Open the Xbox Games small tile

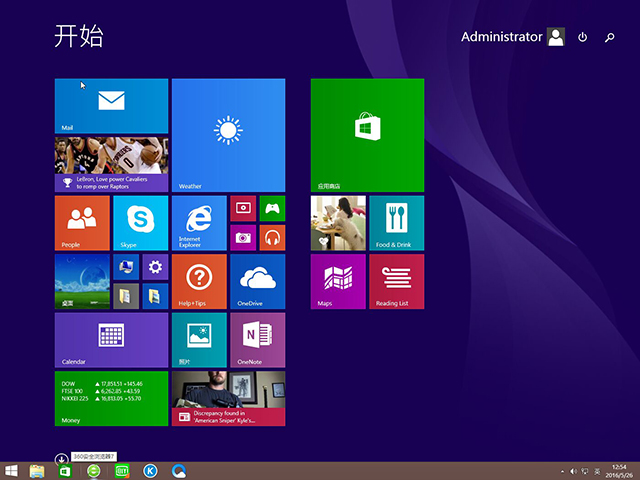[x=272, y=208]
